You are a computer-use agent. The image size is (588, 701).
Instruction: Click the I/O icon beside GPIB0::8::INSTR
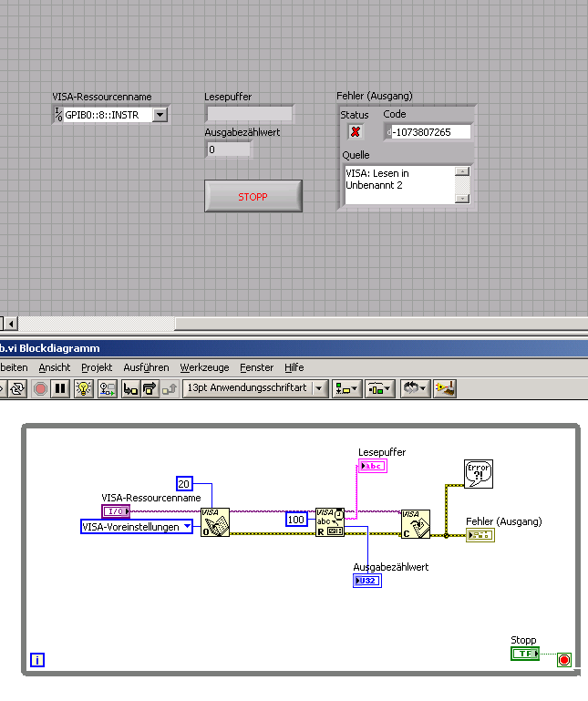[x=58, y=115]
